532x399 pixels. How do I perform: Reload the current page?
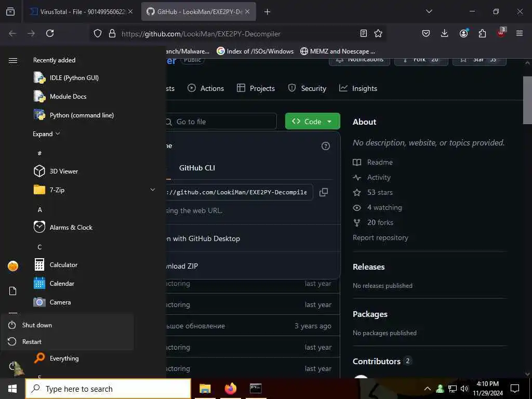[x=50, y=33]
